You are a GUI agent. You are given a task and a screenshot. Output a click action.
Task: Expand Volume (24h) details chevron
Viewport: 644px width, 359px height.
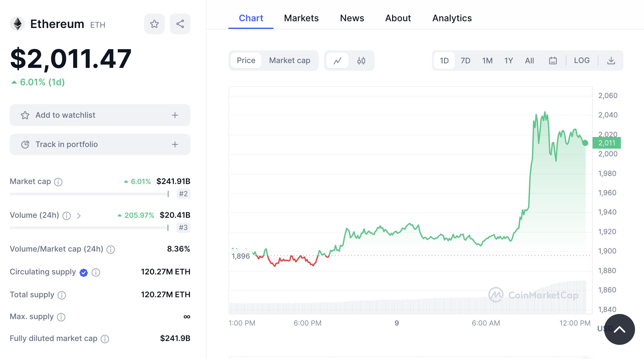79,216
